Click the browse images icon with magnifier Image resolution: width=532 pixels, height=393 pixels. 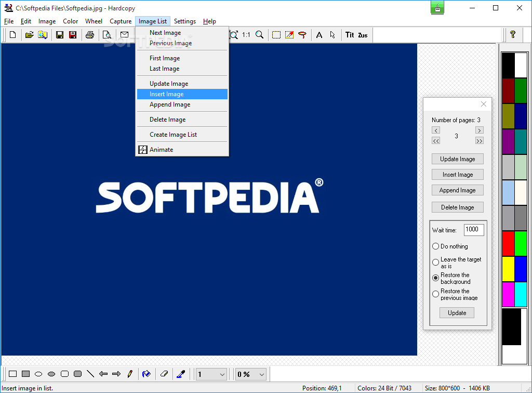coord(43,35)
